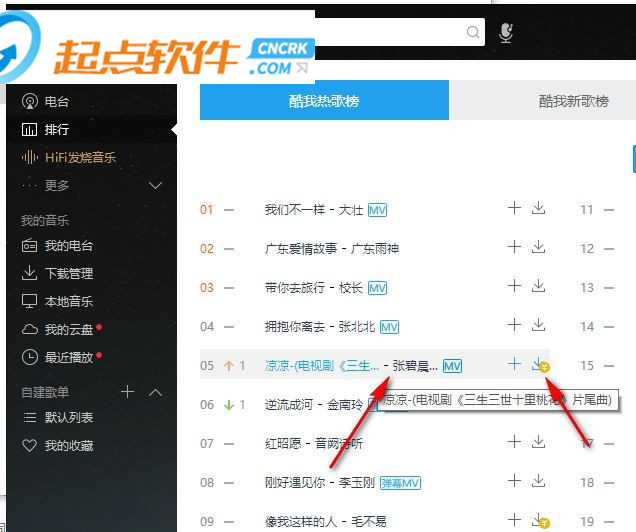Open 最近播放 recent plays

click(57, 358)
